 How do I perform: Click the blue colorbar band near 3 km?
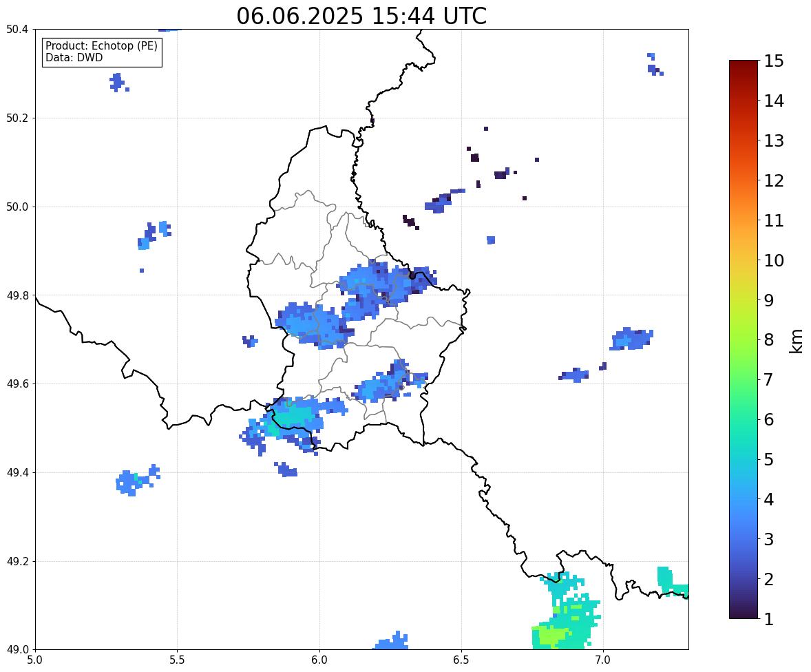[744, 539]
